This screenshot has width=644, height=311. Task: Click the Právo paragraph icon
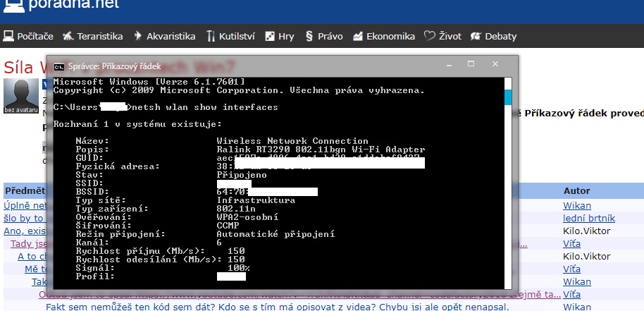tap(309, 36)
